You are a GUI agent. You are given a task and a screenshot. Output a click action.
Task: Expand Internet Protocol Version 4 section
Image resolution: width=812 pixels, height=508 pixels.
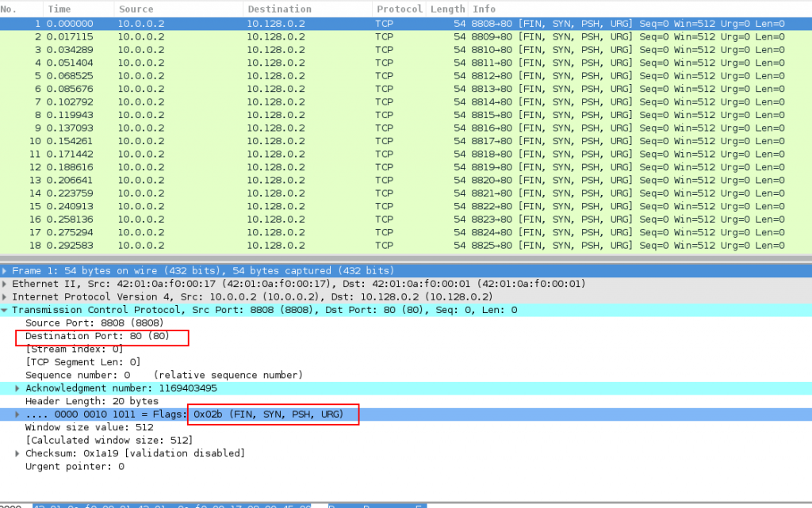pyautogui.click(x=5, y=297)
